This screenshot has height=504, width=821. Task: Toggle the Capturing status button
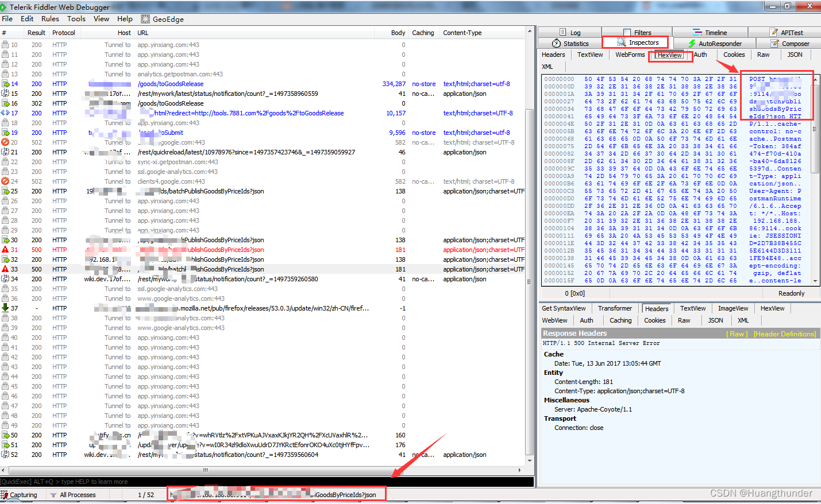click(x=20, y=495)
